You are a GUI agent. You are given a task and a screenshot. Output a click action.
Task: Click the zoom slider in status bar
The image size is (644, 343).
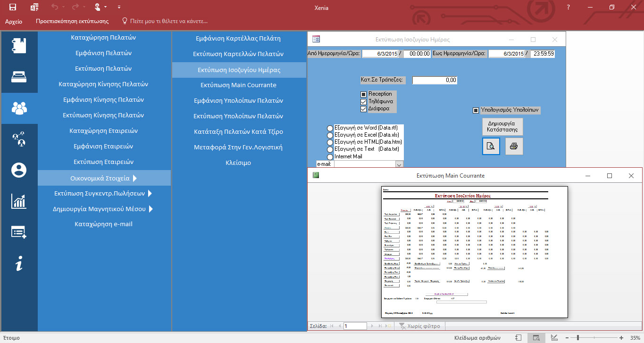point(578,338)
